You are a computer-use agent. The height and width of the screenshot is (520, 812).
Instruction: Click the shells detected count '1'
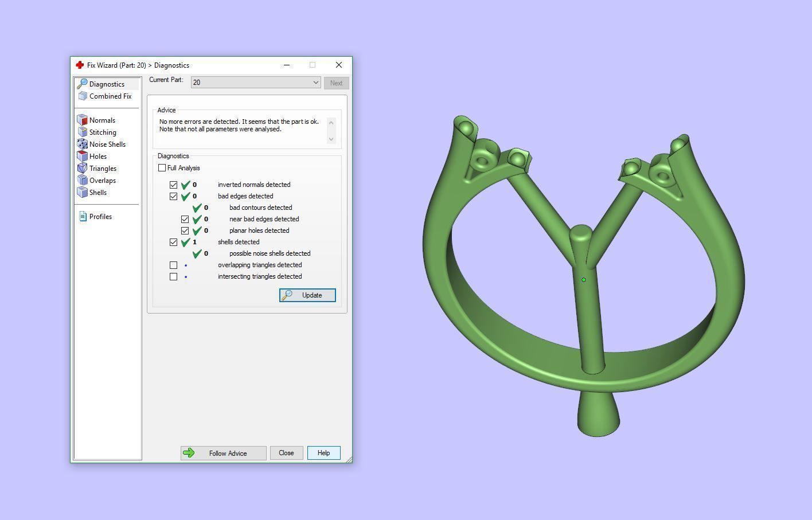(194, 242)
